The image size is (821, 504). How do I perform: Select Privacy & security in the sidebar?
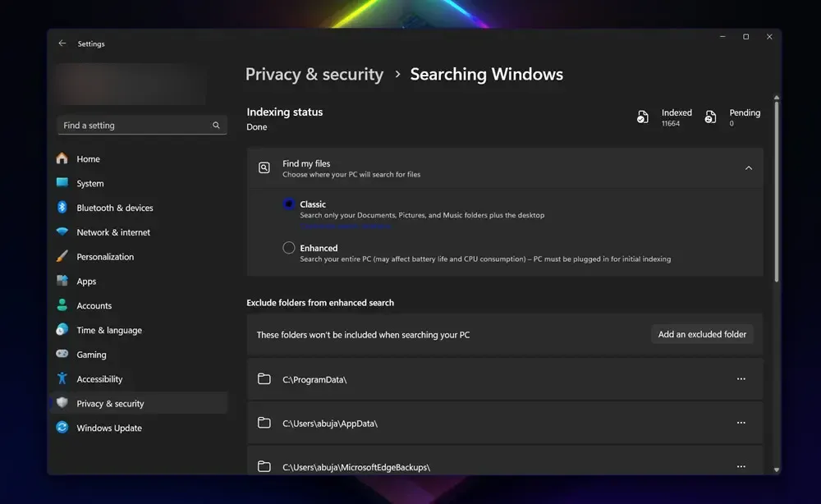tap(109, 403)
